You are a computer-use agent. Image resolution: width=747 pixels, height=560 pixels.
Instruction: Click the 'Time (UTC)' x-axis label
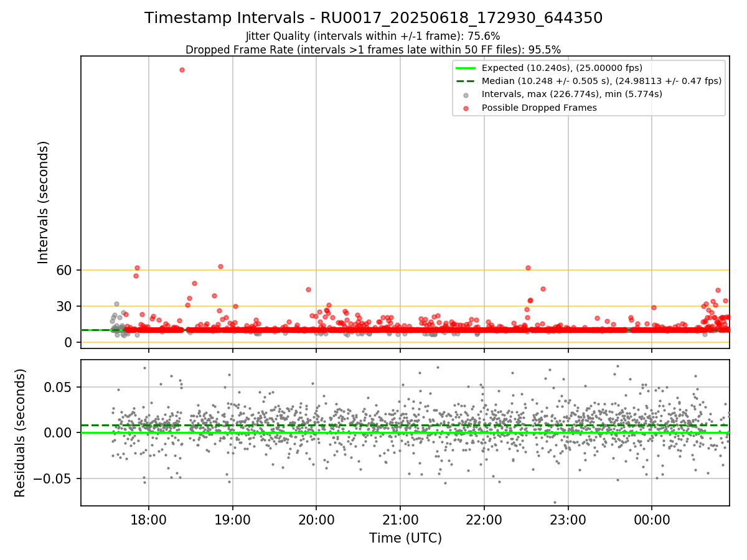[x=405, y=538]
